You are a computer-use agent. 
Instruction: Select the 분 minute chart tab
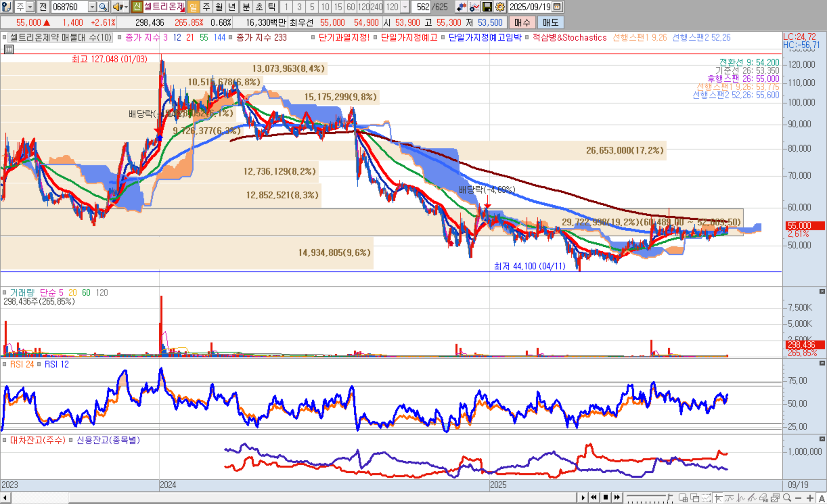coord(246,7)
